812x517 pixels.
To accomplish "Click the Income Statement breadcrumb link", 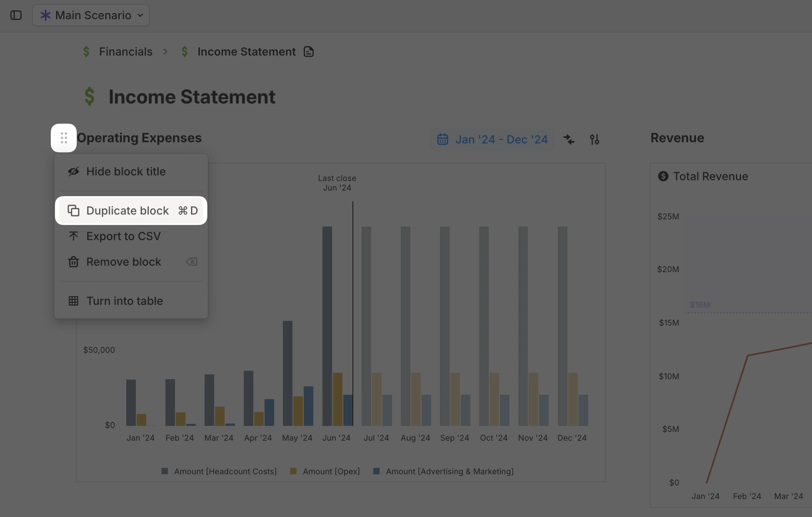I will click(246, 52).
